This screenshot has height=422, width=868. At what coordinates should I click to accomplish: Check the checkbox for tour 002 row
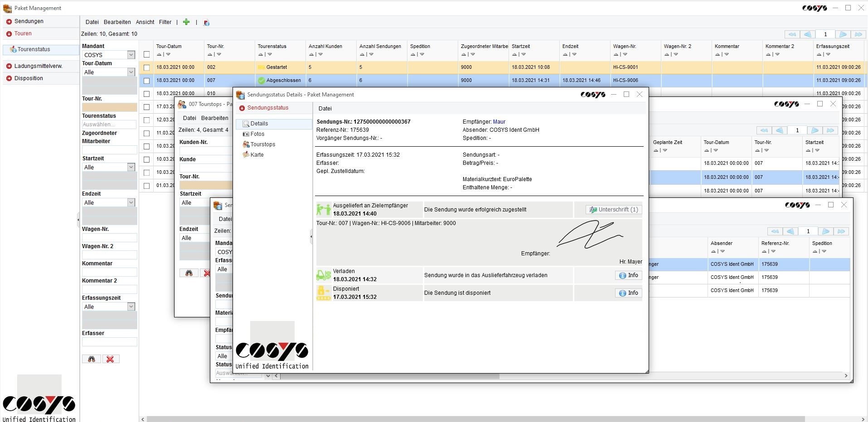click(146, 67)
